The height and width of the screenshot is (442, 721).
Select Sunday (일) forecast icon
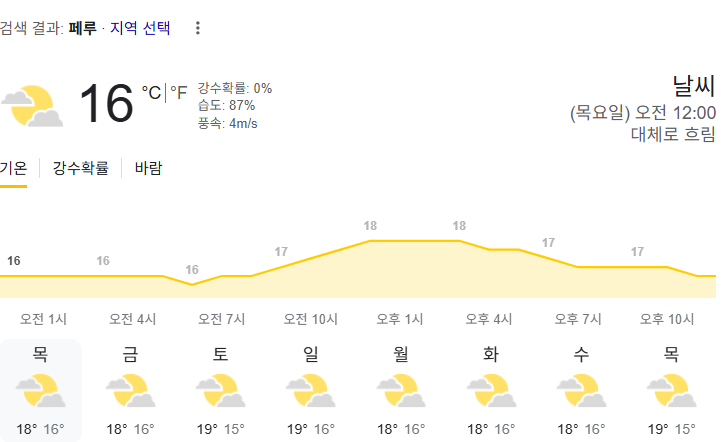tap(311, 390)
